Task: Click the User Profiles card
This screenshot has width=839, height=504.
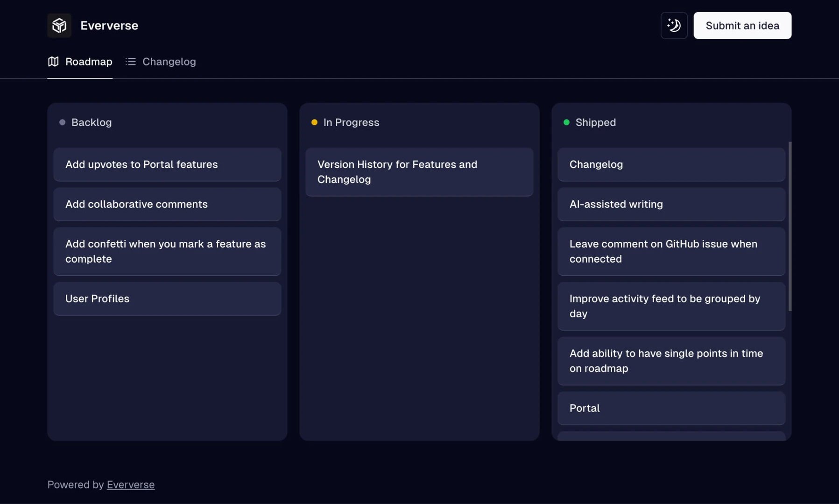Action: pyautogui.click(x=167, y=299)
